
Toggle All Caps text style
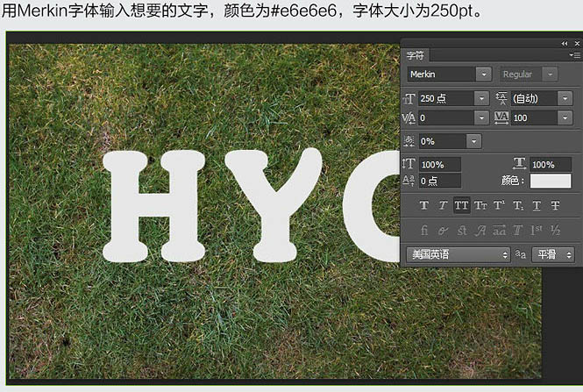point(461,205)
